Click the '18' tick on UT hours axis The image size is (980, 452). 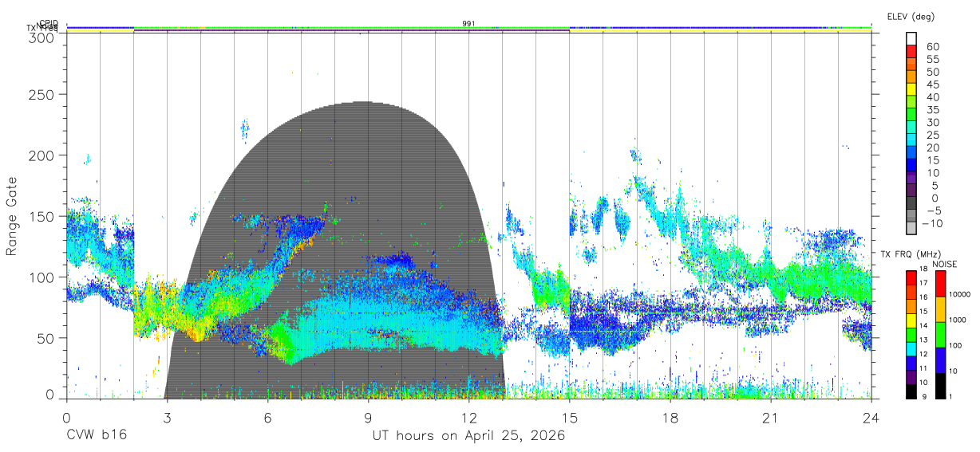(670, 418)
